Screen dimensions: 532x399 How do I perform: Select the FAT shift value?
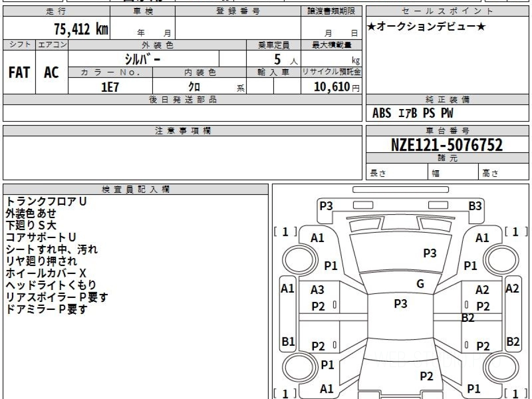pos(19,72)
